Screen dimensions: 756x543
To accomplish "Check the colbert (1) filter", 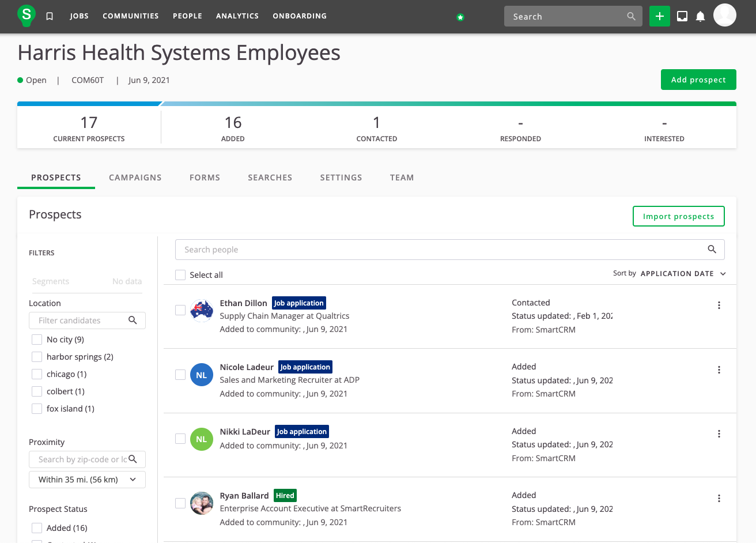I will (x=37, y=391).
